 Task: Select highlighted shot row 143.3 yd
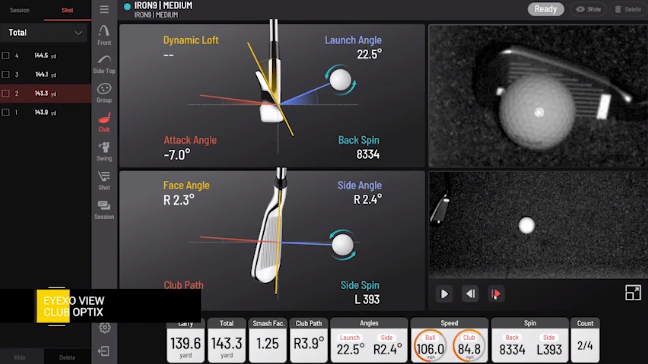pos(45,93)
